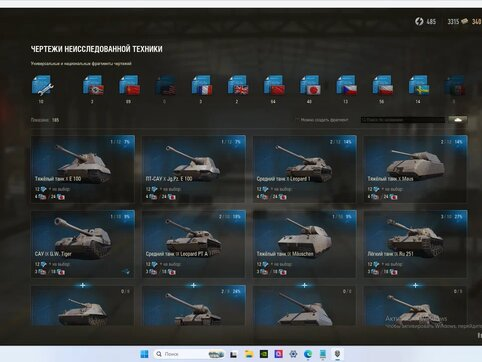
Task: Click the plus marker beneath the G.W. Tiger card
Action: coord(83,285)
